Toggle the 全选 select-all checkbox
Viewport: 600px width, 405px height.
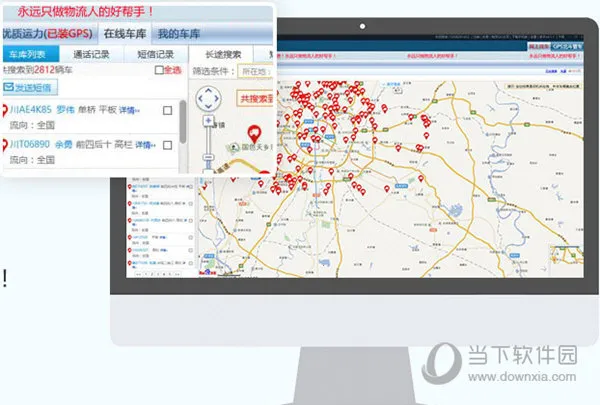point(159,71)
